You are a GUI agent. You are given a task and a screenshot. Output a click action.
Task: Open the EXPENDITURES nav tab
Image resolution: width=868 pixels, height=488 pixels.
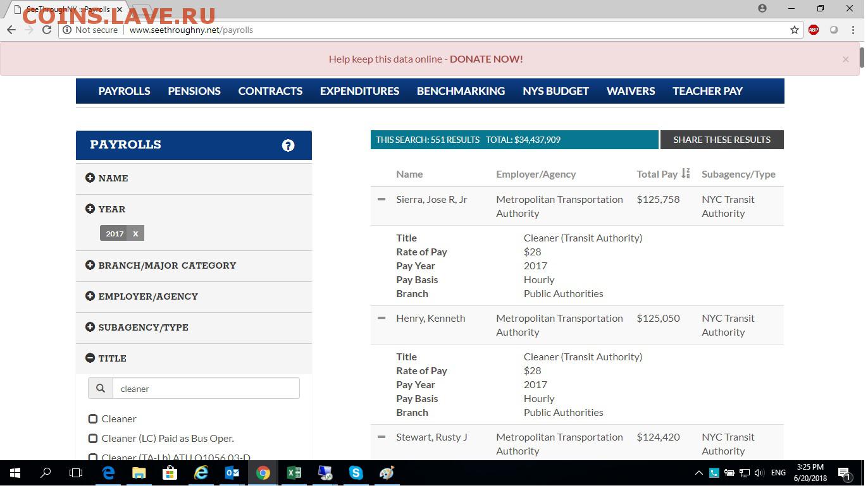359,91
